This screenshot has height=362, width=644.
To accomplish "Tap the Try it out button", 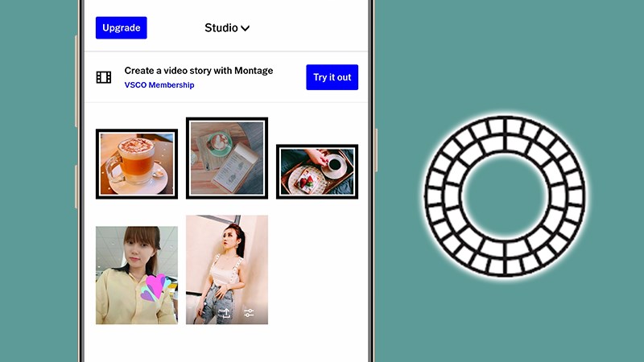I will pos(332,77).
